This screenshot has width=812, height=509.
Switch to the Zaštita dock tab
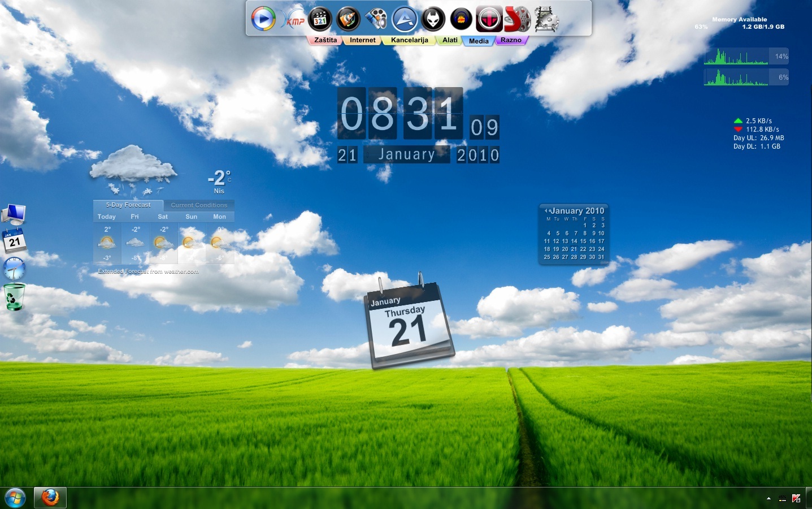325,40
